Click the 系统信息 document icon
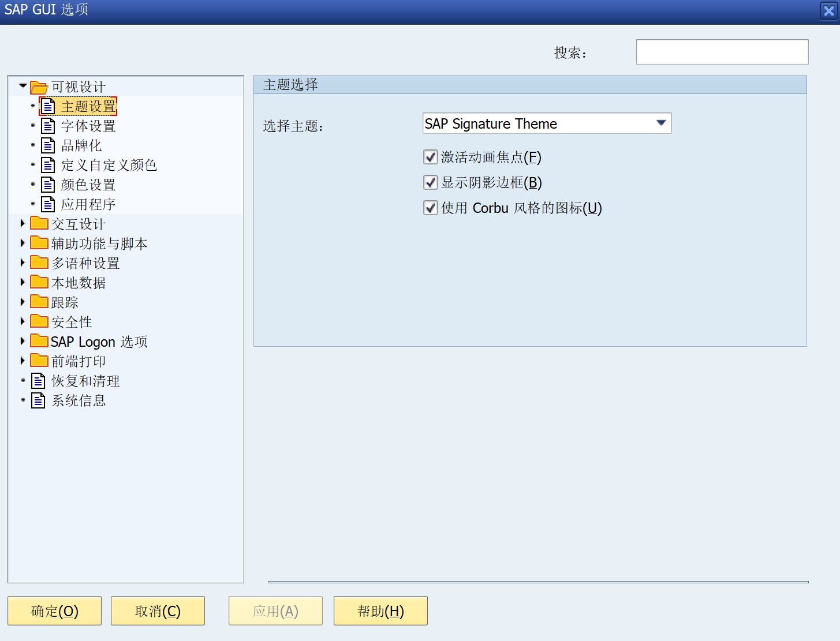 click(38, 400)
